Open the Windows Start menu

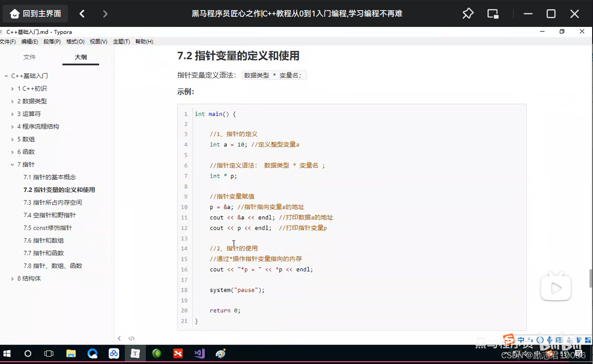pyautogui.click(x=7, y=353)
